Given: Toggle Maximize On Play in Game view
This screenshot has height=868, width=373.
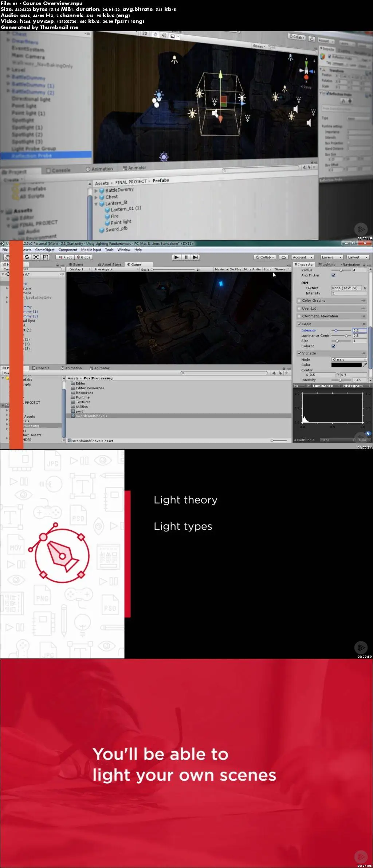Looking at the screenshot, I should coord(228,269).
